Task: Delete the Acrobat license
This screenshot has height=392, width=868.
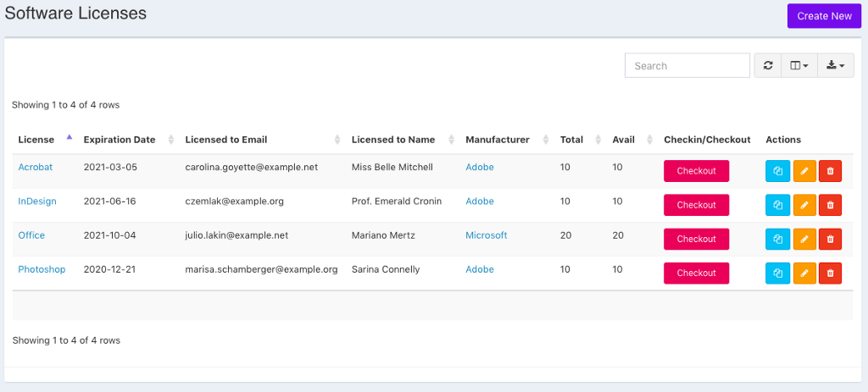Action: 830,171
